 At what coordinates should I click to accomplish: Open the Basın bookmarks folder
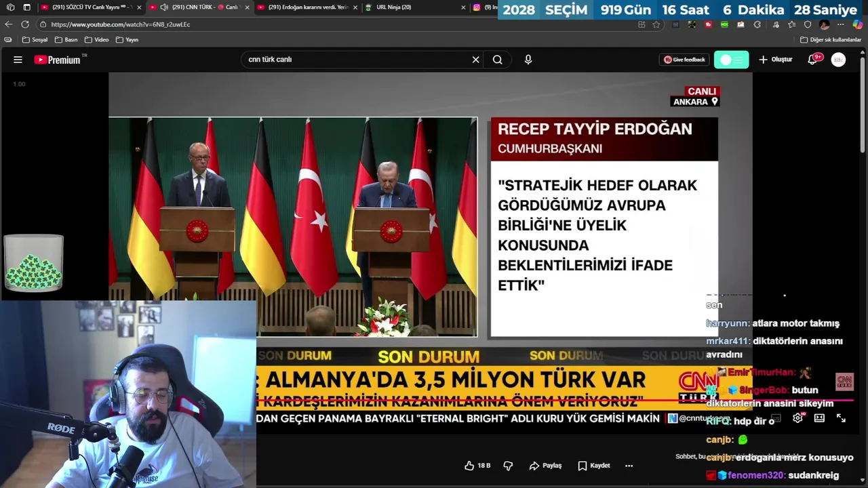click(x=66, y=40)
